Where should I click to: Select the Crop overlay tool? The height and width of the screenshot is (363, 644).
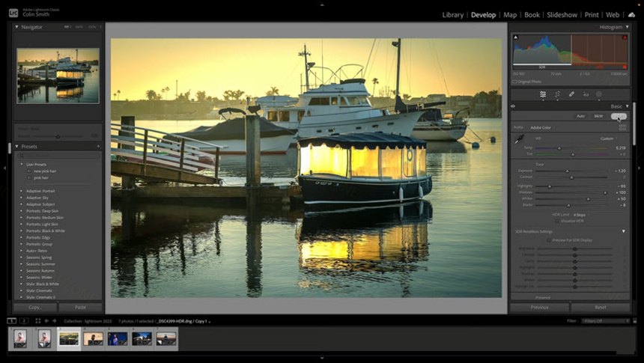point(557,94)
